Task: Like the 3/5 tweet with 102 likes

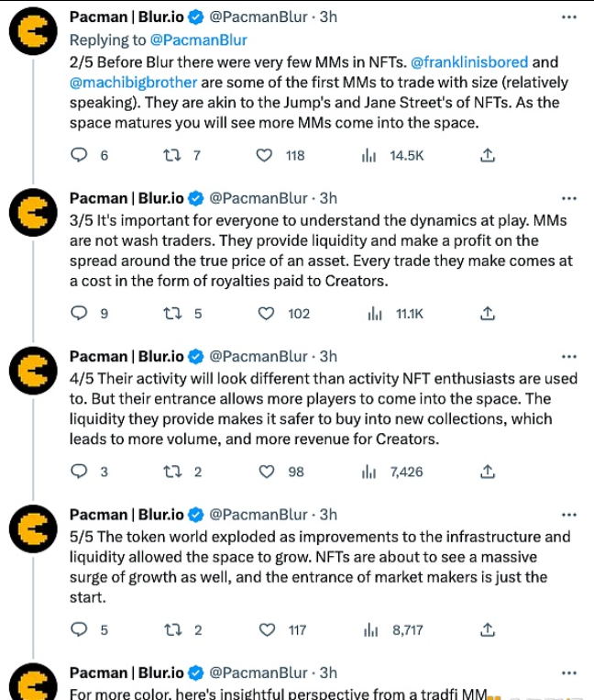Action: [x=265, y=313]
